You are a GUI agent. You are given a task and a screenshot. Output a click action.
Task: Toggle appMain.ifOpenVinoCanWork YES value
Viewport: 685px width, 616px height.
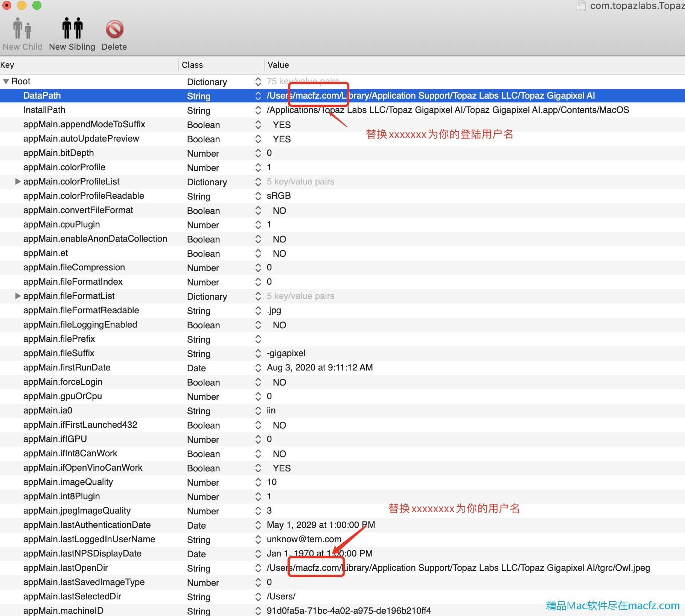pos(282,468)
